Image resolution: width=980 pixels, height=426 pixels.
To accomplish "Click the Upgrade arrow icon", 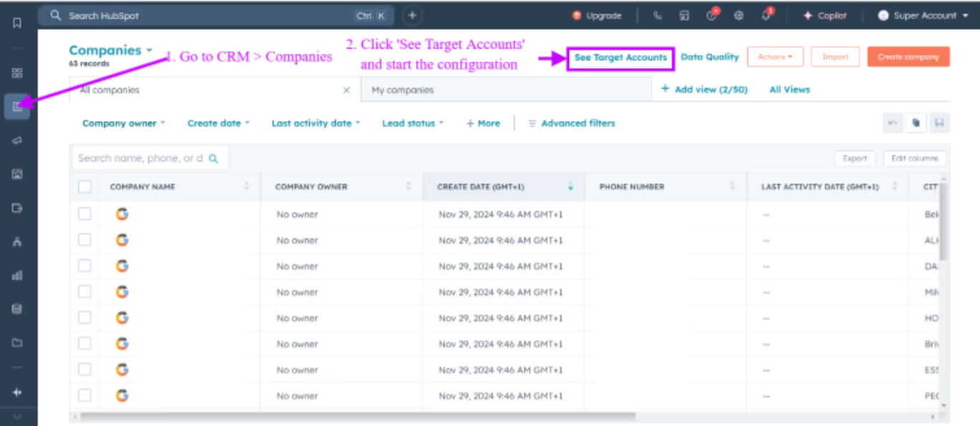I will 576,15.
